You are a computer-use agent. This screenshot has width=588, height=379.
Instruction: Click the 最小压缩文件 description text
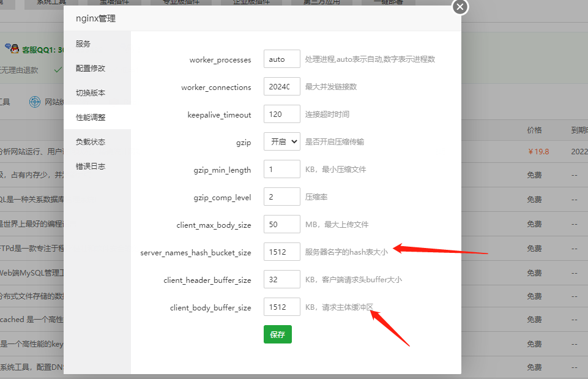344,169
